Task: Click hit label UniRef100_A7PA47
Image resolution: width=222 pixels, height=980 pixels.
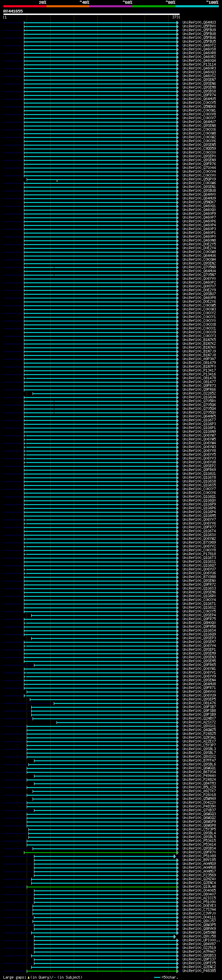Action: pos(199,952)
